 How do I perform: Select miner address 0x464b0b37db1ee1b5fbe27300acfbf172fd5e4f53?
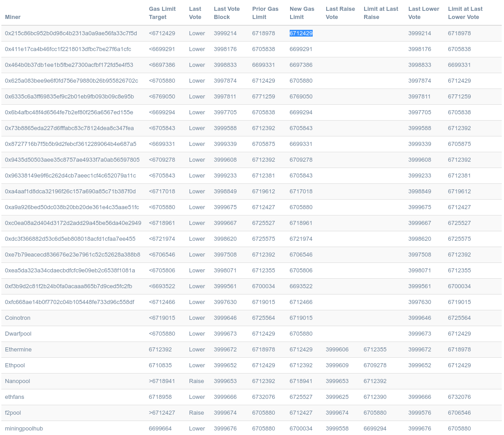pos(69,65)
